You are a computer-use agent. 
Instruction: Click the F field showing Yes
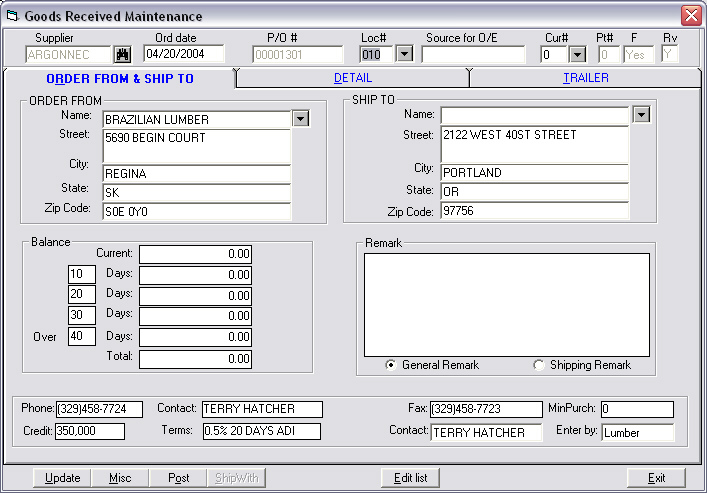pyautogui.click(x=638, y=55)
